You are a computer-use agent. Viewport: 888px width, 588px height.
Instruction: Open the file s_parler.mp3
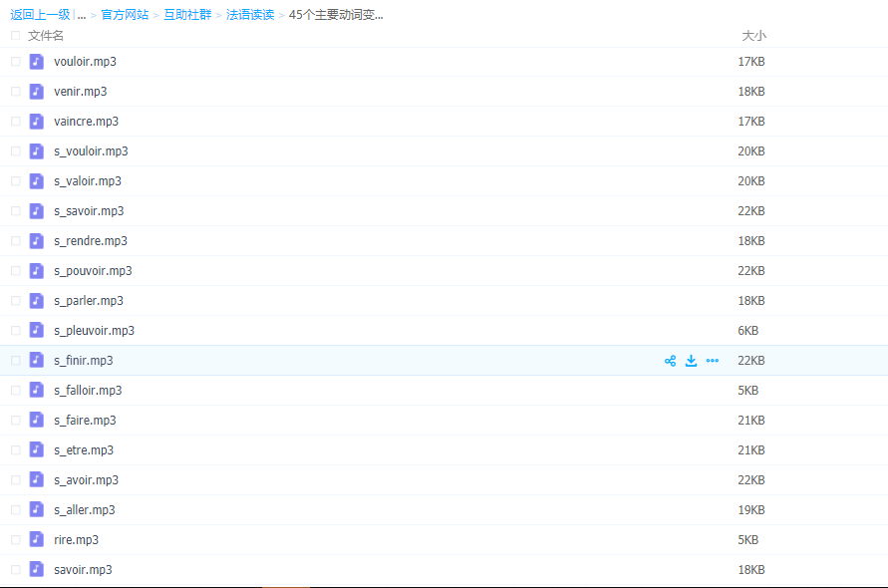tap(89, 301)
